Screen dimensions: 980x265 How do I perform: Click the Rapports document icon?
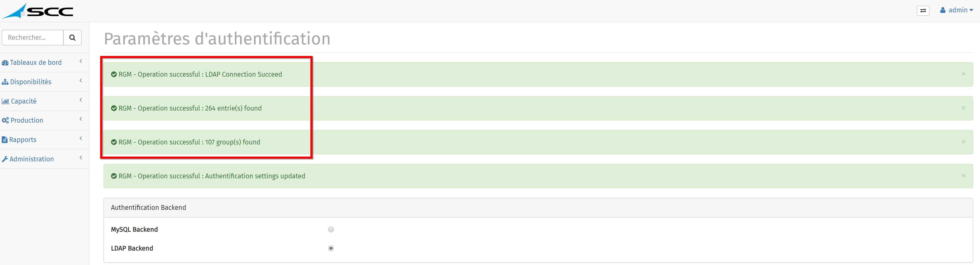(x=5, y=140)
